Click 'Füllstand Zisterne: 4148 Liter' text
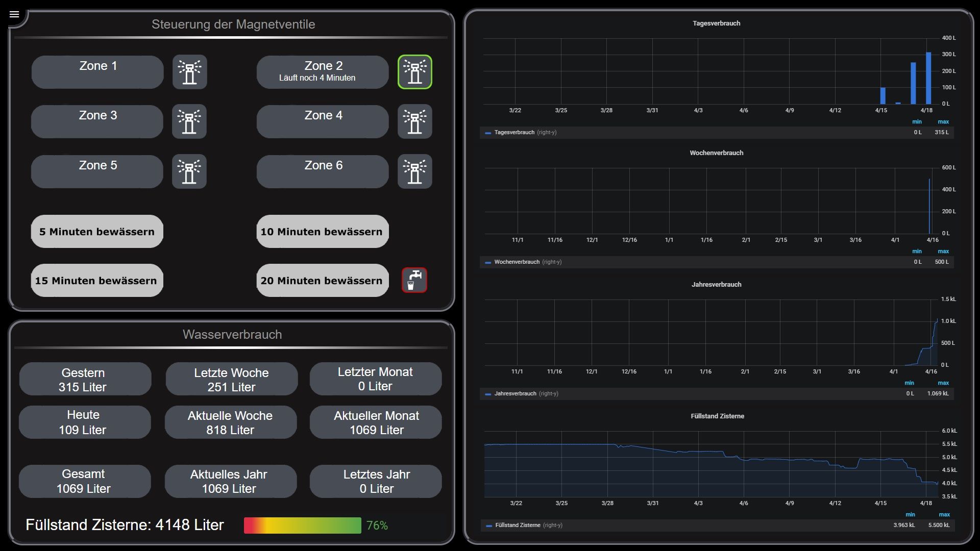Image resolution: width=980 pixels, height=551 pixels. pyautogui.click(x=125, y=525)
